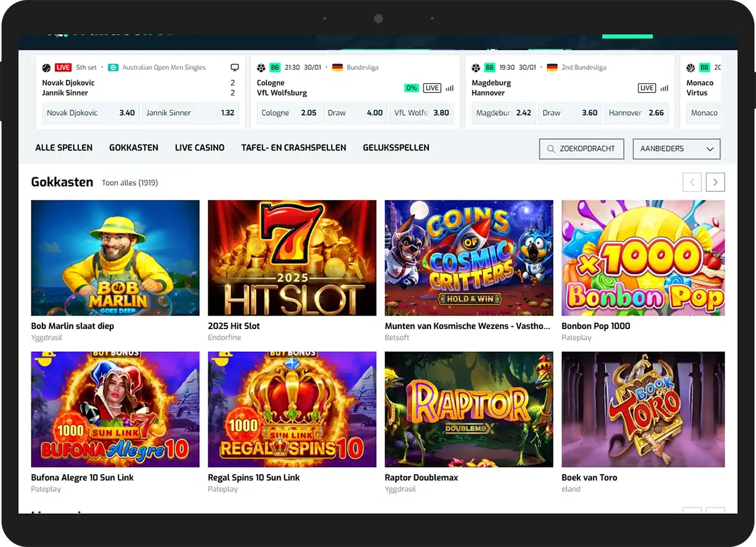Click the soccer ball icon on Cologne match
Image resolution: width=756 pixels, height=547 pixels.
pyautogui.click(x=261, y=67)
